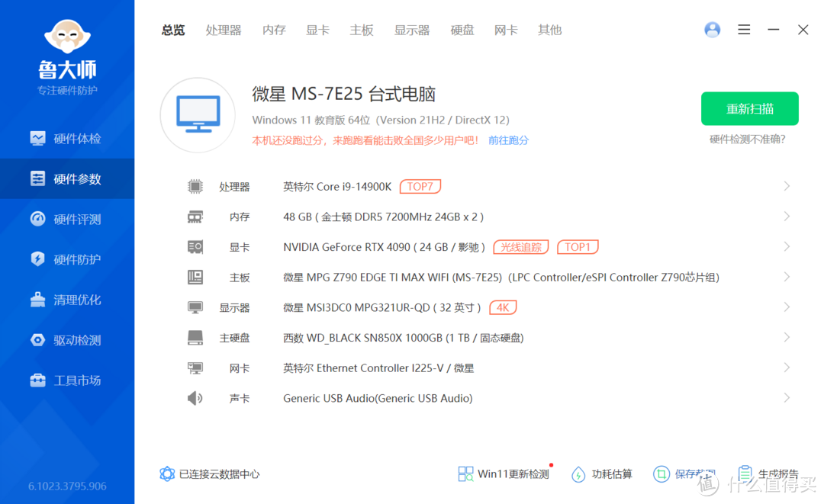Go to 硬件防护 section
The width and height of the screenshot is (824, 504).
point(67,259)
